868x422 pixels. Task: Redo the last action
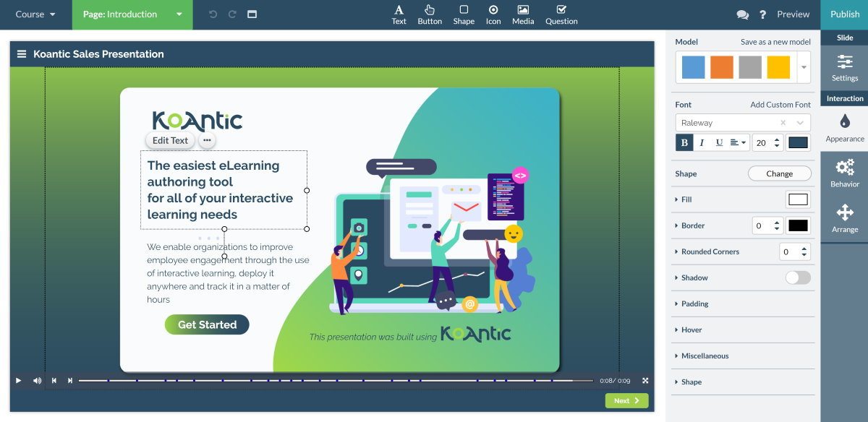(232, 14)
